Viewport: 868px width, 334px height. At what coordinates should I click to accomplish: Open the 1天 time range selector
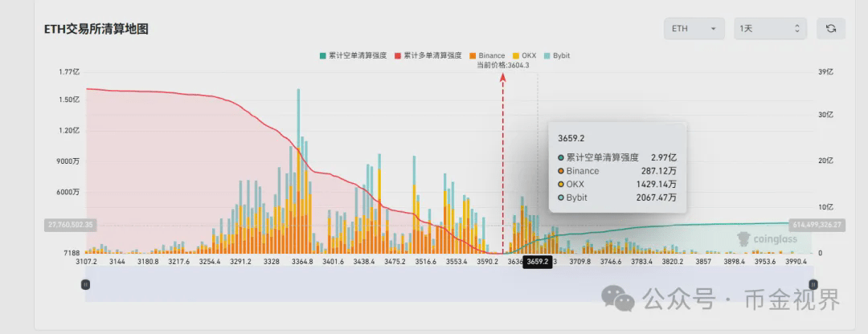tap(770, 29)
